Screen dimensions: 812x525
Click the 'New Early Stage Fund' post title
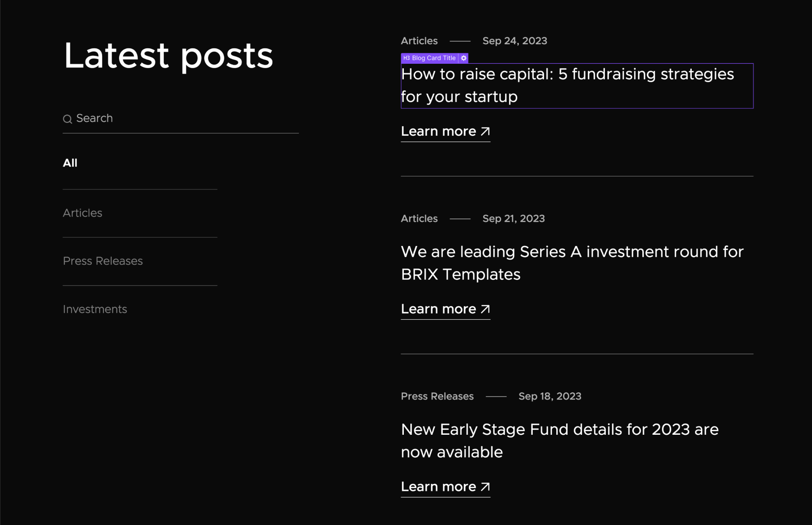[x=559, y=440]
